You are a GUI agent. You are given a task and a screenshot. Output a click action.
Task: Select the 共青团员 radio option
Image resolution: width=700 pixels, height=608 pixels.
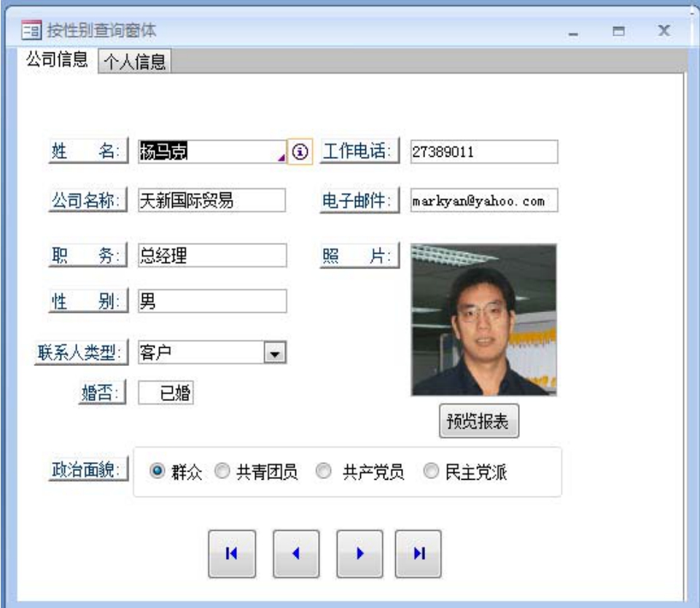coord(224,472)
